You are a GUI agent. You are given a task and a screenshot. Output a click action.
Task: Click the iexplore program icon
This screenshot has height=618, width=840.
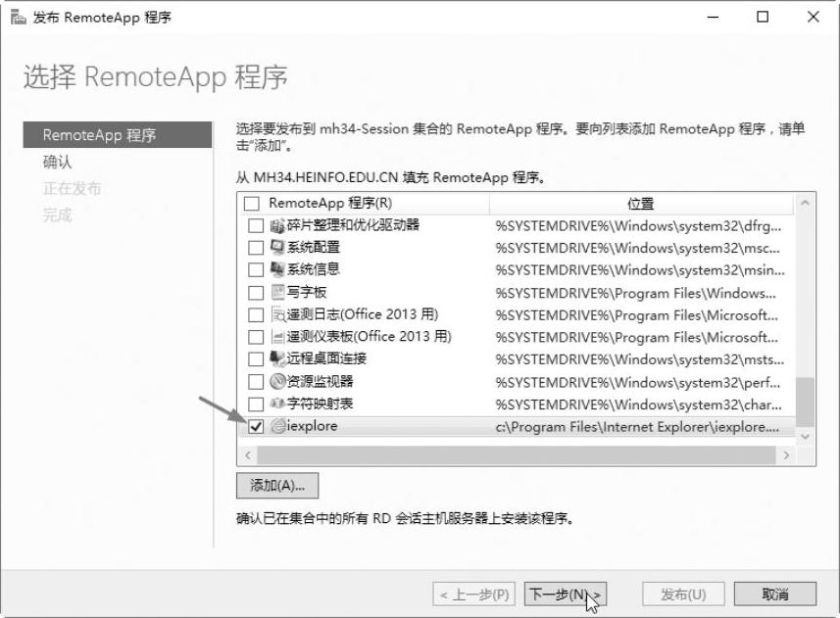pyautogui.click(x=278, y=426)
